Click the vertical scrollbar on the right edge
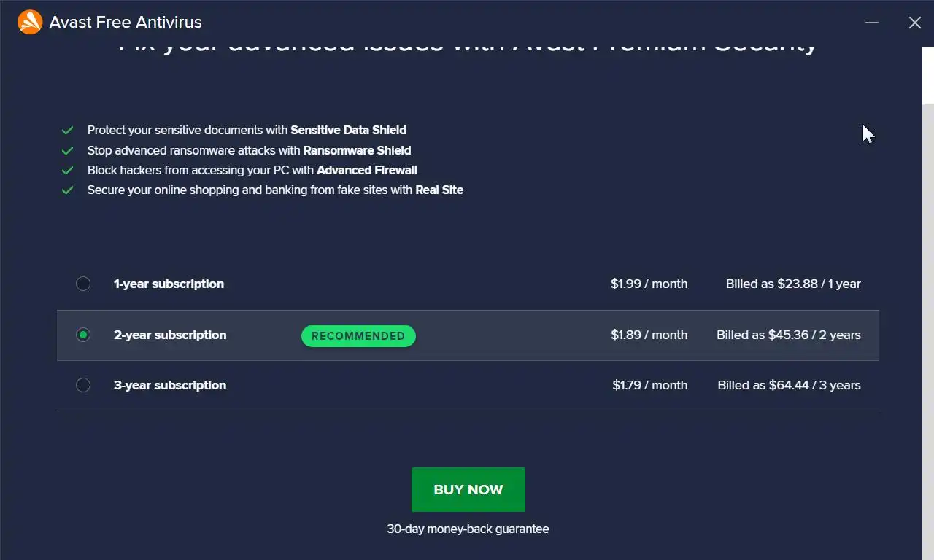 point(927,292)
